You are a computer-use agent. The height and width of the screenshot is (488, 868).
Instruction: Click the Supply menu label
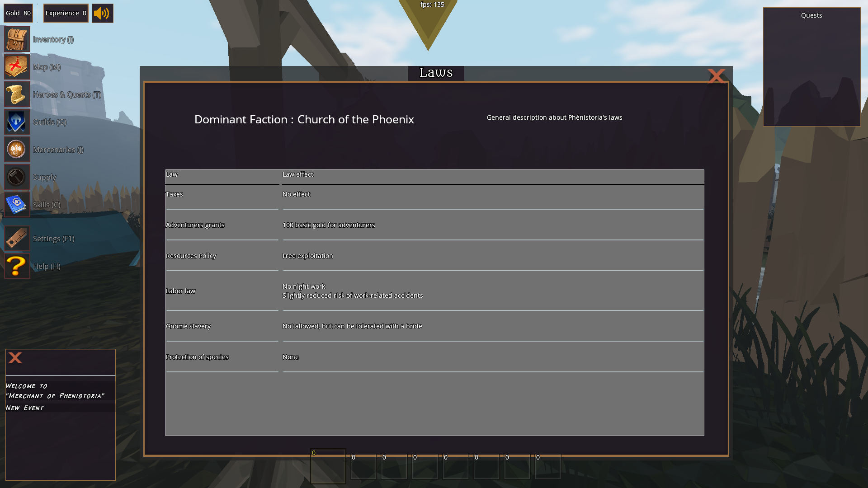pos(44,177)
